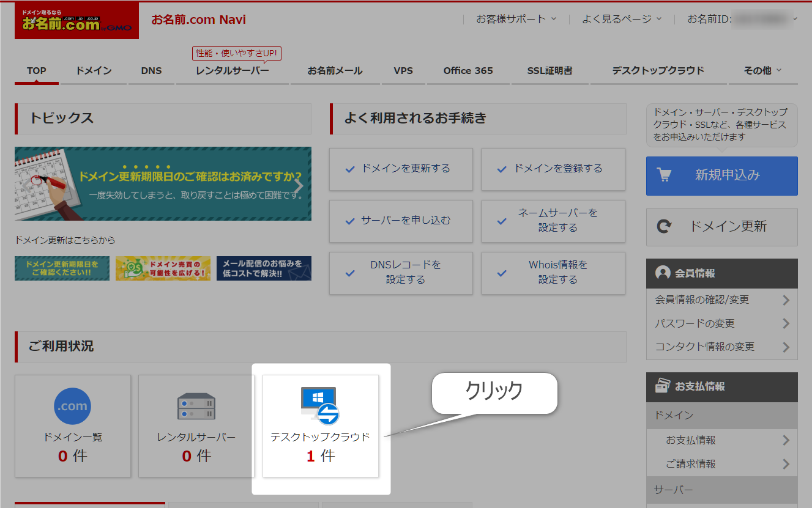Open the デスクトップクラウド tab in the navigation bar

[658, 71]
